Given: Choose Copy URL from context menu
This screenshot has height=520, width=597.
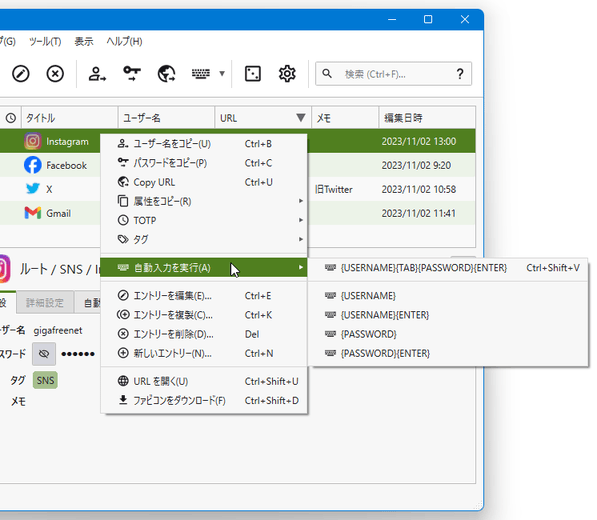Looking at the screenshot, I should [x=204, y=182].
